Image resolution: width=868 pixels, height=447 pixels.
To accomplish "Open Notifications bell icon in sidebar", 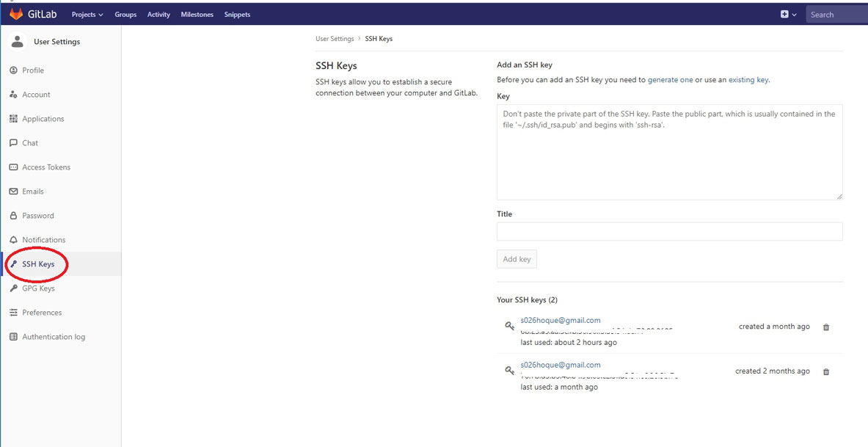I will [14, 240].
